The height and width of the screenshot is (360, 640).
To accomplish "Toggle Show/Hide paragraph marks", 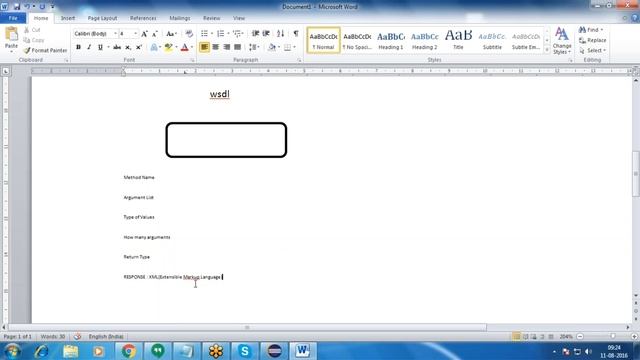I will point(296,33).
